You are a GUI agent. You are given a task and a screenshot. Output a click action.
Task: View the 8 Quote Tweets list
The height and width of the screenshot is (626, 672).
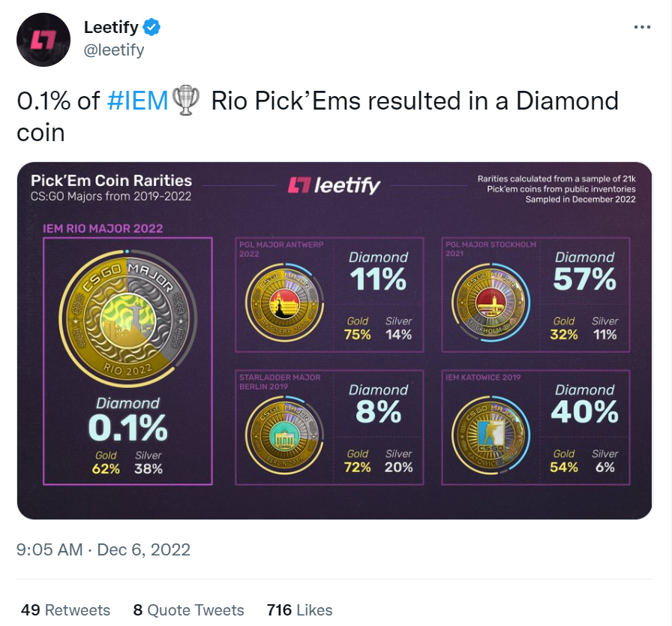pos(188,610)
